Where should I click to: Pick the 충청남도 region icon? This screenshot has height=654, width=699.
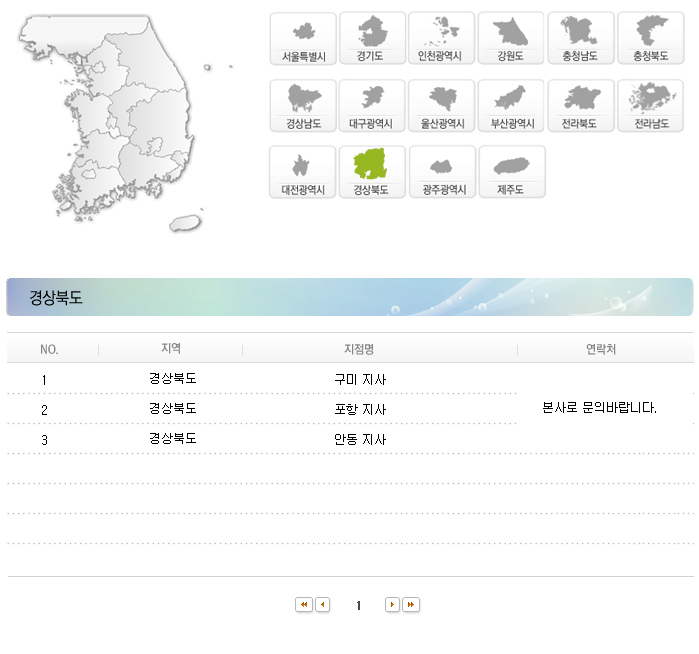click(x=580, y=39)
